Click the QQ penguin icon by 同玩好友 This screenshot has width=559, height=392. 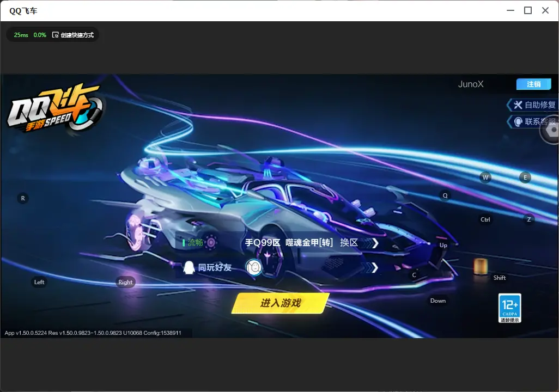click(189, 267)
